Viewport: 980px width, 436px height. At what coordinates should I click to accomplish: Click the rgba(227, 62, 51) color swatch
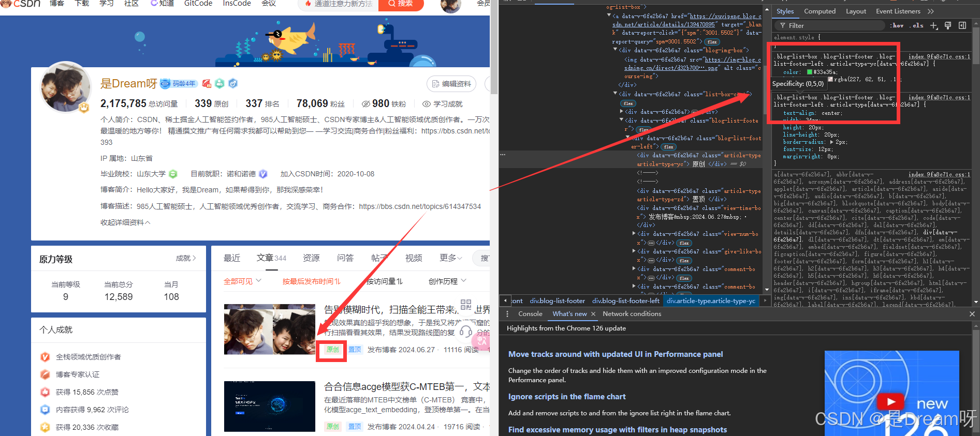(830, 79)
